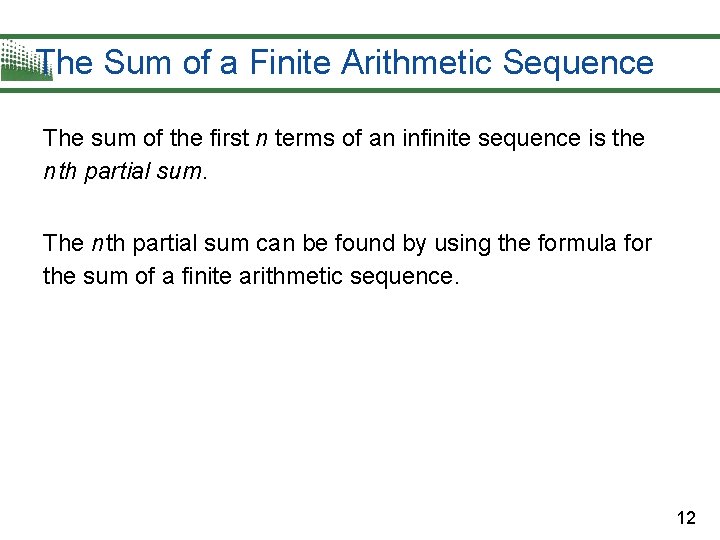720x540 pixels.
Task: Click the word "first" in the body
Action: pyautogui.click(x=231, y=138)
